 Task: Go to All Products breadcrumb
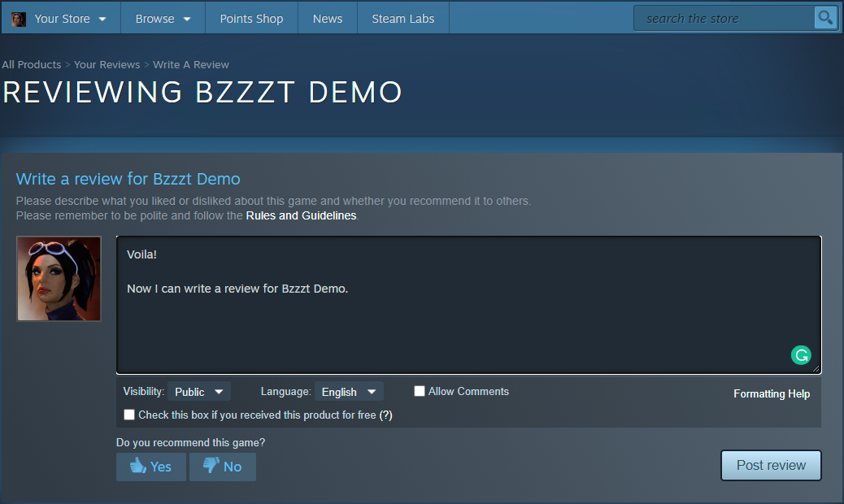pos(31,64)
